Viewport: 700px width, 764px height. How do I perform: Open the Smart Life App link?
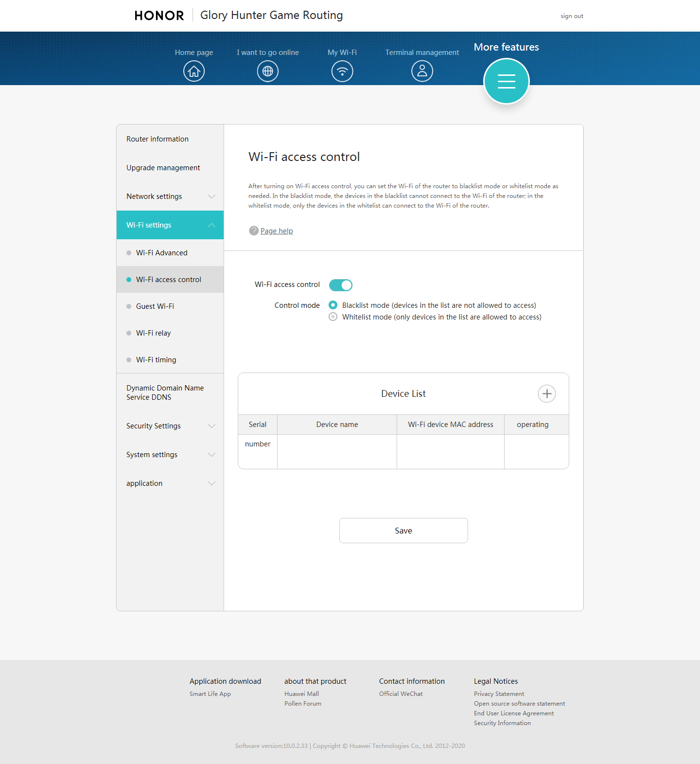pos(210,694)
